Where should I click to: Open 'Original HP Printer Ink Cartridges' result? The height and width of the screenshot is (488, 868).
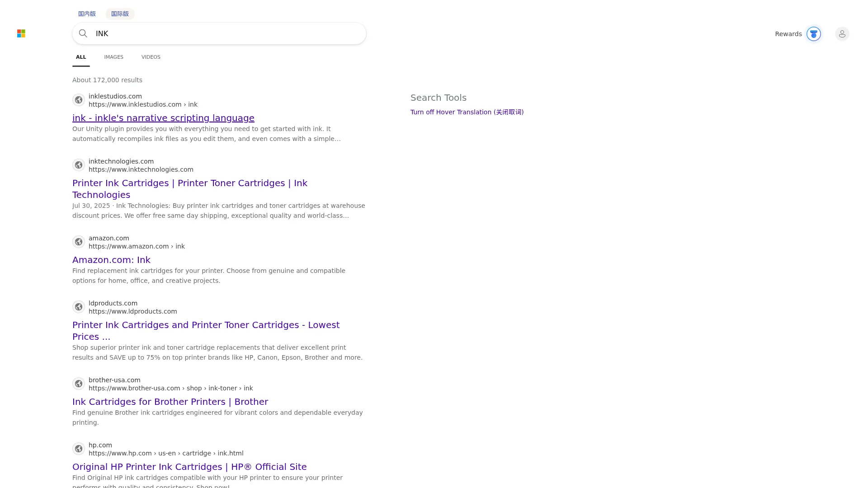[189, 467]
